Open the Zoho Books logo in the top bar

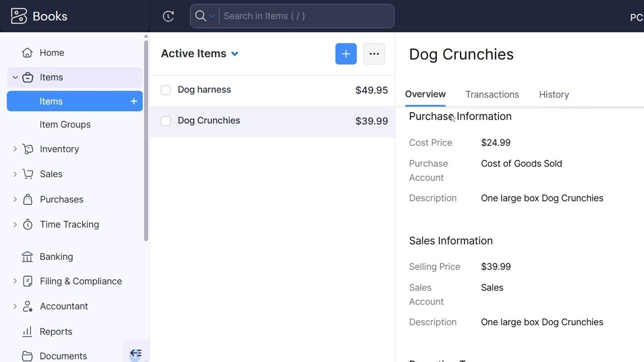coord(19,16)
